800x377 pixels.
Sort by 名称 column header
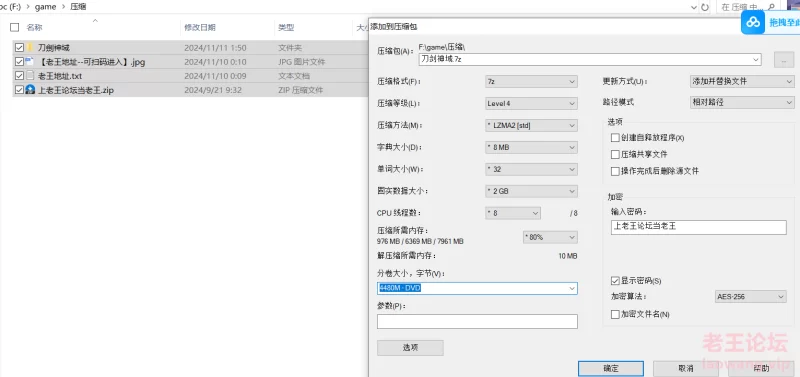[35, 28]
